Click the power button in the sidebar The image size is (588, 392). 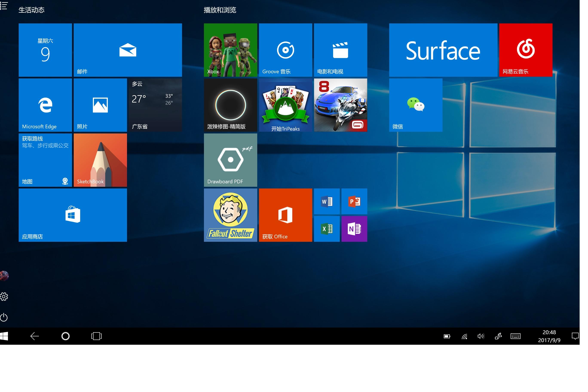point(4,317)
